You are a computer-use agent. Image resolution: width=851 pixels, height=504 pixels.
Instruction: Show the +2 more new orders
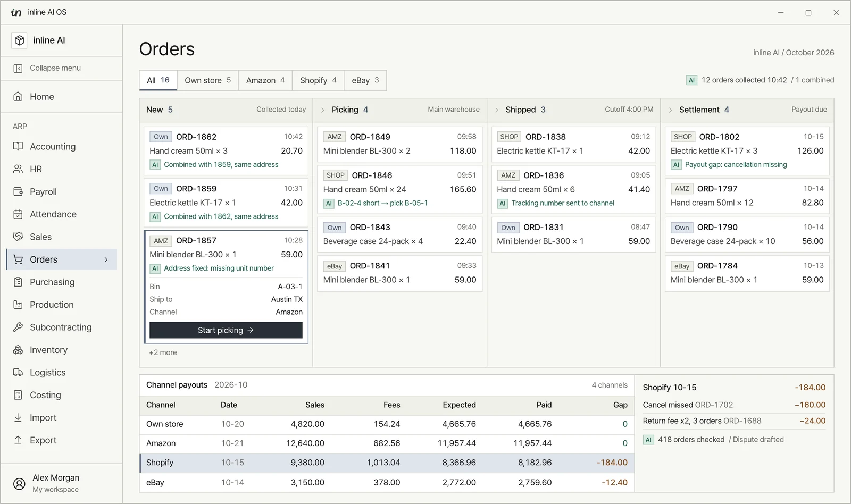pos(163,352)
